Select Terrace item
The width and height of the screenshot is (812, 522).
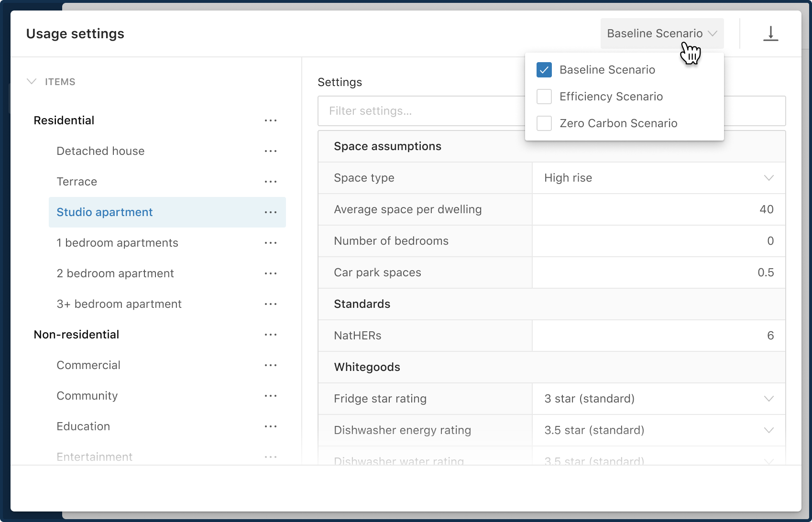pyautogui.click(x=77, y=182)
